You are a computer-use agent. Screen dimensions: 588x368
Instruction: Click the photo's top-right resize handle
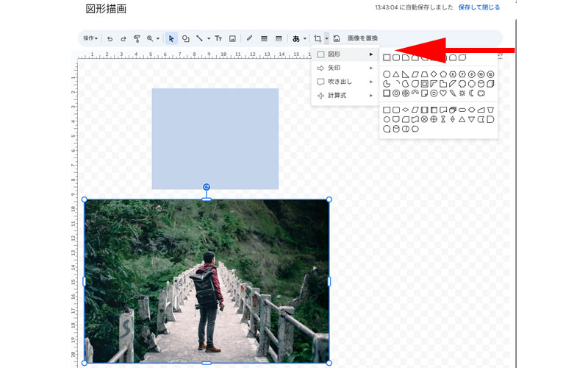point(329,199)
